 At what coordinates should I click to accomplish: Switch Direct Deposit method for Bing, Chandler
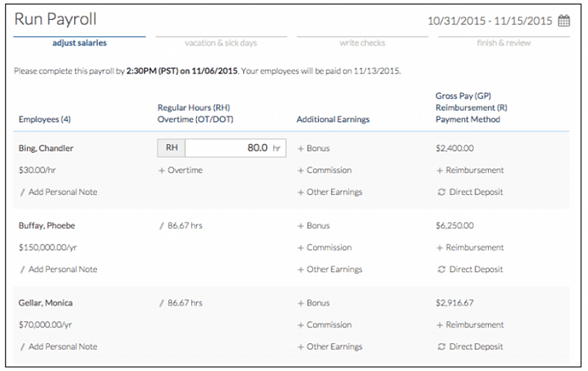click(x=470, y=192)
